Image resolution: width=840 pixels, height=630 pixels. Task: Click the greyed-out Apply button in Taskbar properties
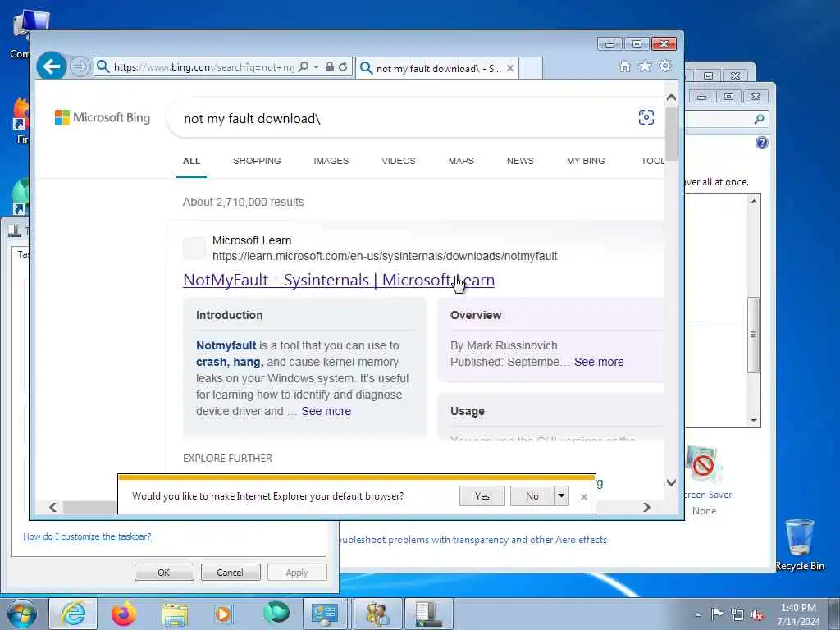click(297, 572)
